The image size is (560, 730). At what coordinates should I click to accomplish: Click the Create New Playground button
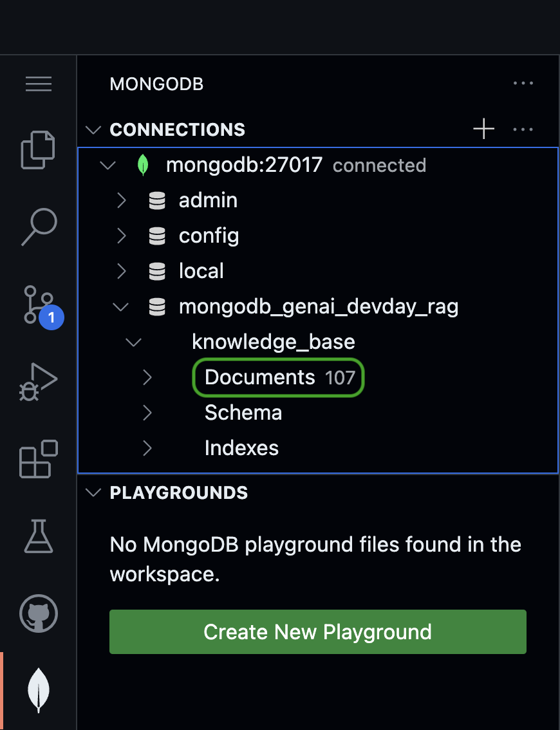point(318,632)
